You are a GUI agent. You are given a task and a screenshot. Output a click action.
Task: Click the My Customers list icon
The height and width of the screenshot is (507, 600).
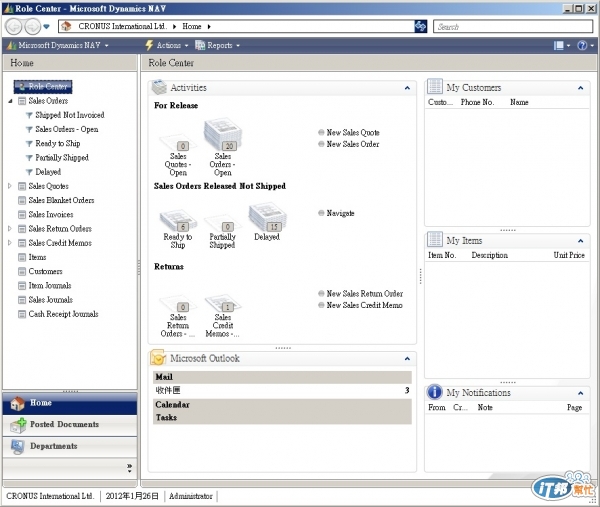click(x=435, y=86)
